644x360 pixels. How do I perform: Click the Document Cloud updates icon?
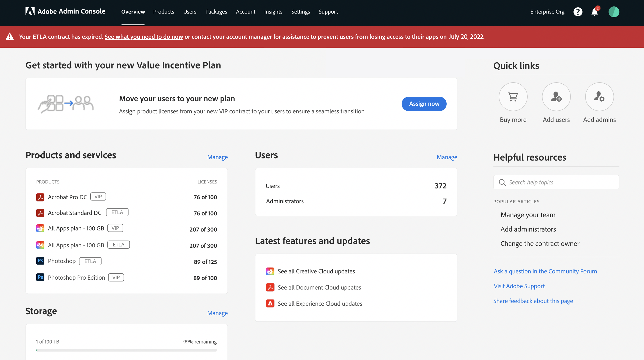[x=270, y=287]
